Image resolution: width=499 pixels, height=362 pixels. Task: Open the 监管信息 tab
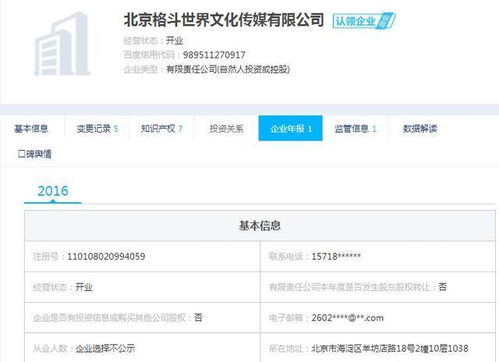click(355, 129)
